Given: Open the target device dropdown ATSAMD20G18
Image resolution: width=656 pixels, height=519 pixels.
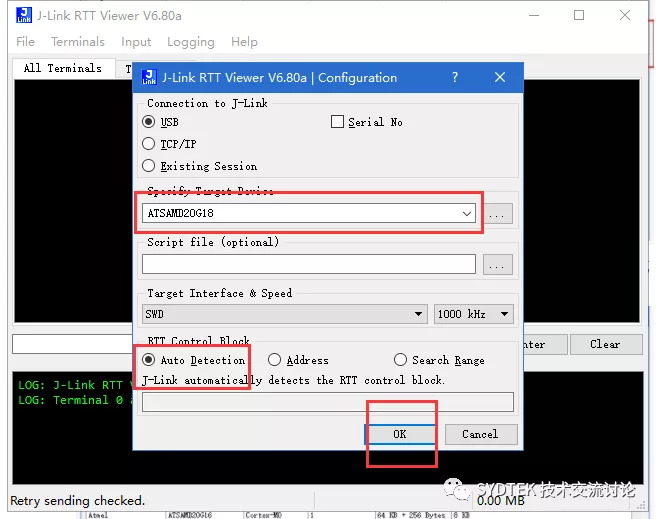Looking at the screenshot, I should (x=309, y=213).
